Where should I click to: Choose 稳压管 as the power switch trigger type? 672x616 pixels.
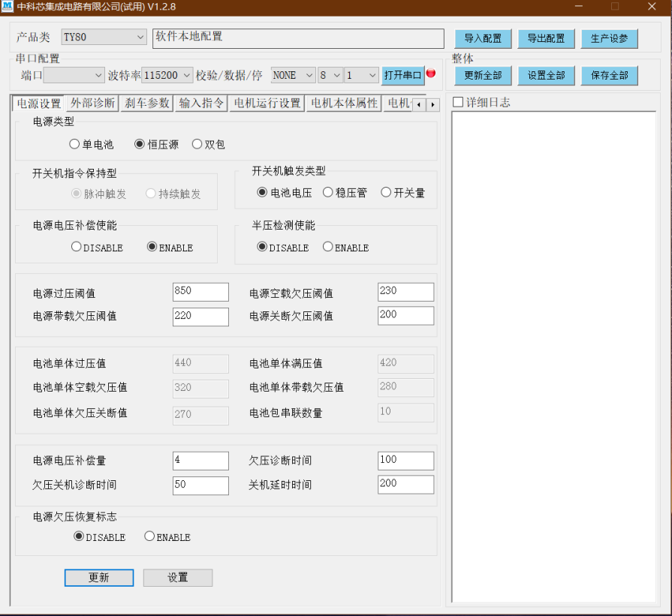tap(328, 193)
